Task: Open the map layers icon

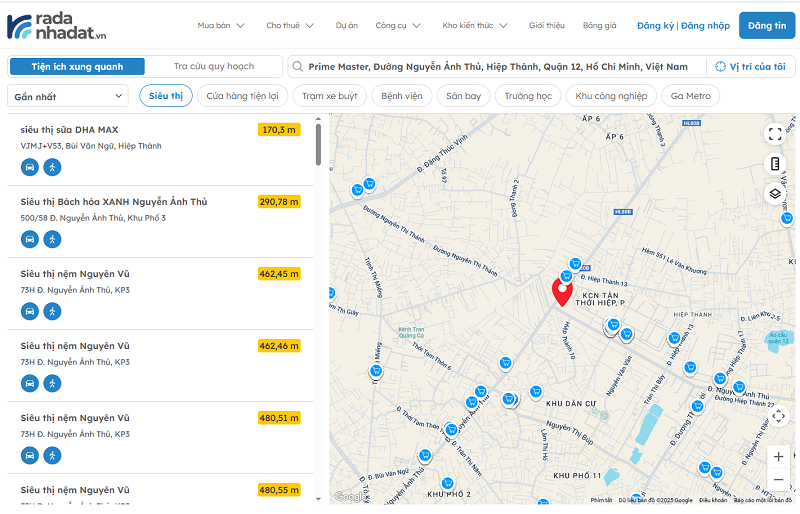Action: tap(776, 193)
